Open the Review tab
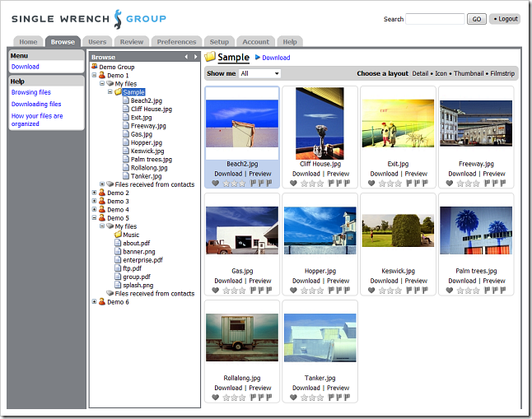 [132, 42]
